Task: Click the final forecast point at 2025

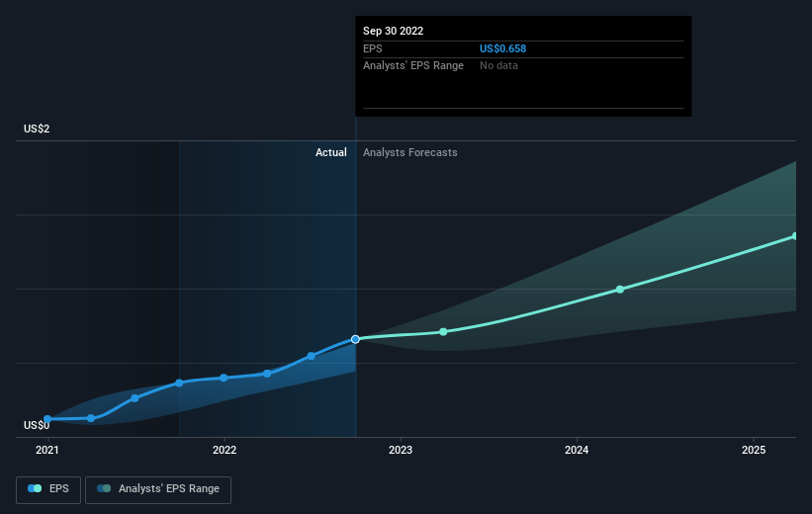Action: pyautogui.click(x=795, y=236)
